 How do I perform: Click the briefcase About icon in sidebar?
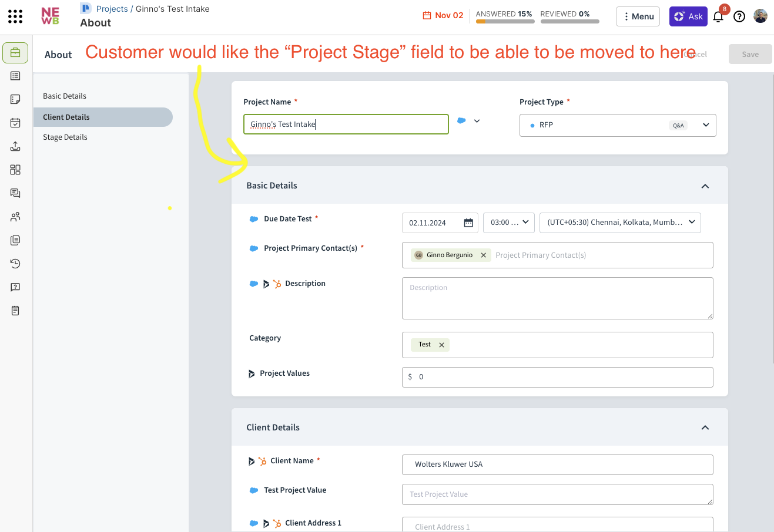pos(15,53)
